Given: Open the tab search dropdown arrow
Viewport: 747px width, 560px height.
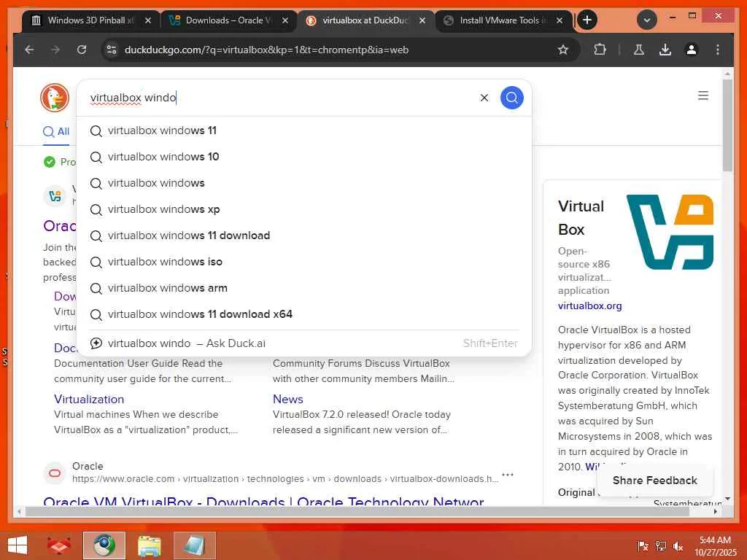Looking at the screenshot, I should pos(646,20).
